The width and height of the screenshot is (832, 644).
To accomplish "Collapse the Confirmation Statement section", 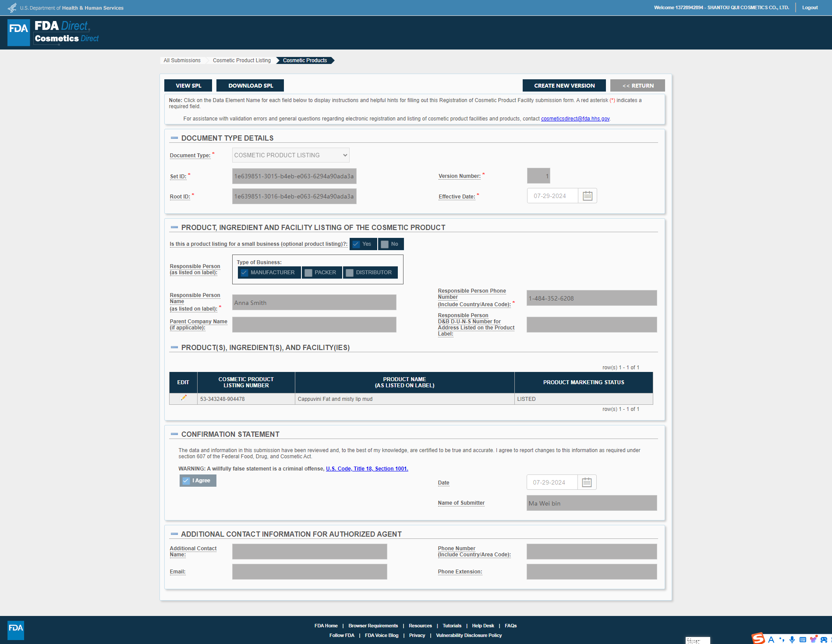I will [174, 434].
